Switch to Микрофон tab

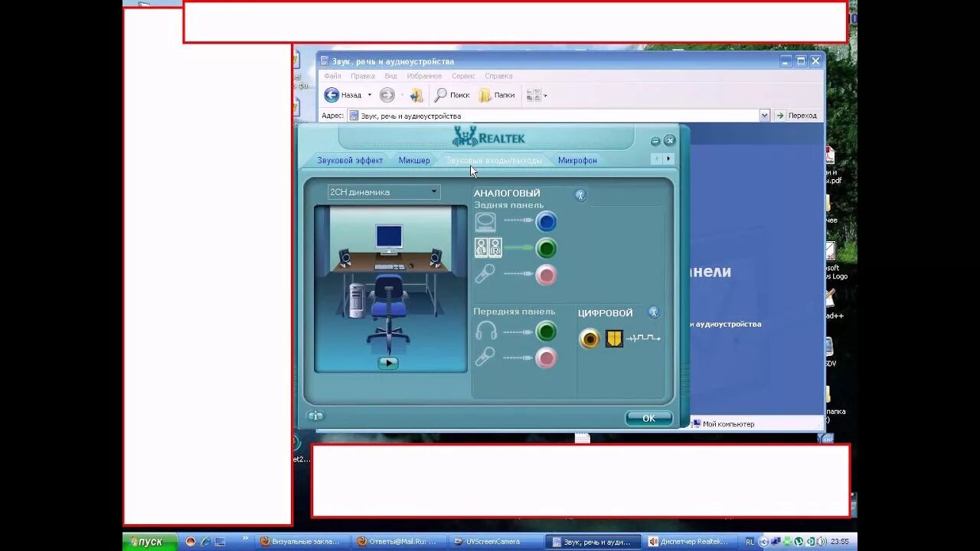pyautogui.click(x=577, y=160)
